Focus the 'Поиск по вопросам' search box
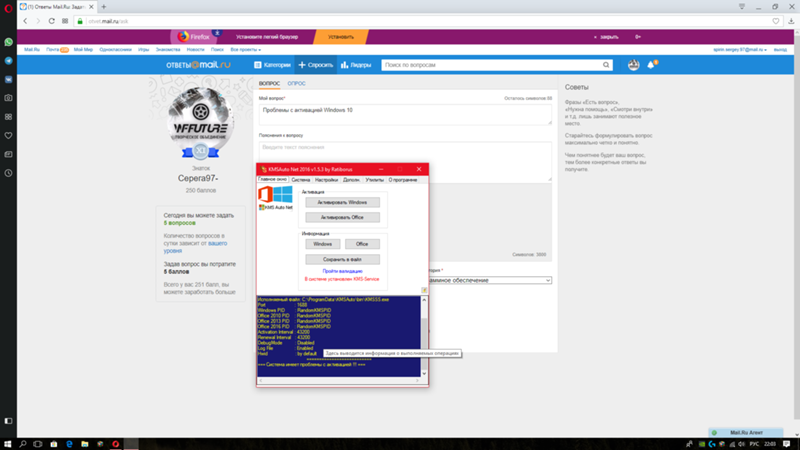Viewport: 800px width, 450px height. point(491,65)
